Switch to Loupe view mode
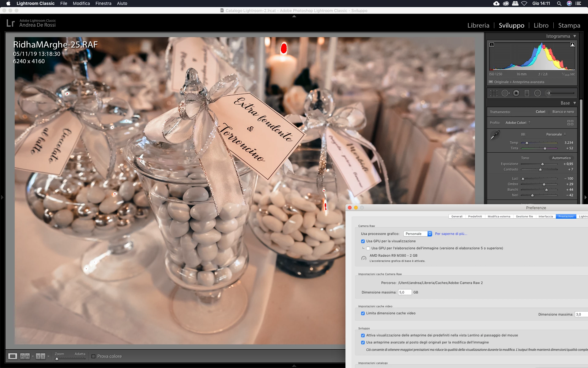The image size is (588, 368). tap(13, 356)
